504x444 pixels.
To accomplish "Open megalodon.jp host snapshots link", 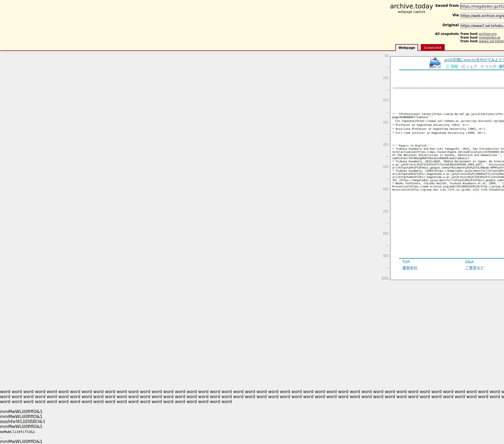I will tap(489, 38).
